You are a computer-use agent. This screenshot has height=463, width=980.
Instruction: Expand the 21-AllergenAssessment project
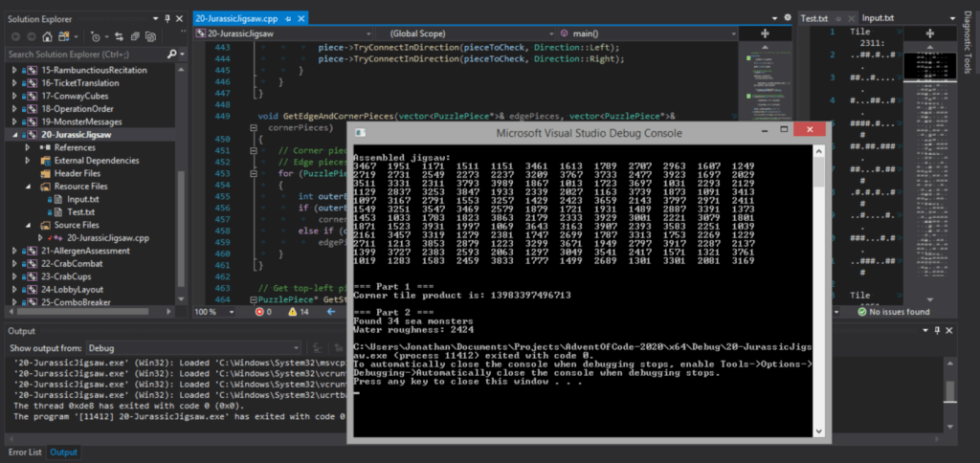point(15,251)
